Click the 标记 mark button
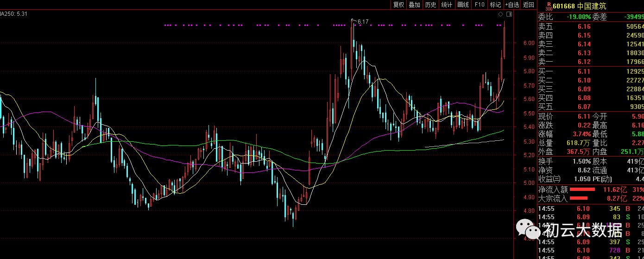This screenshot has height=259, width=644. click(x=495, y=5)
